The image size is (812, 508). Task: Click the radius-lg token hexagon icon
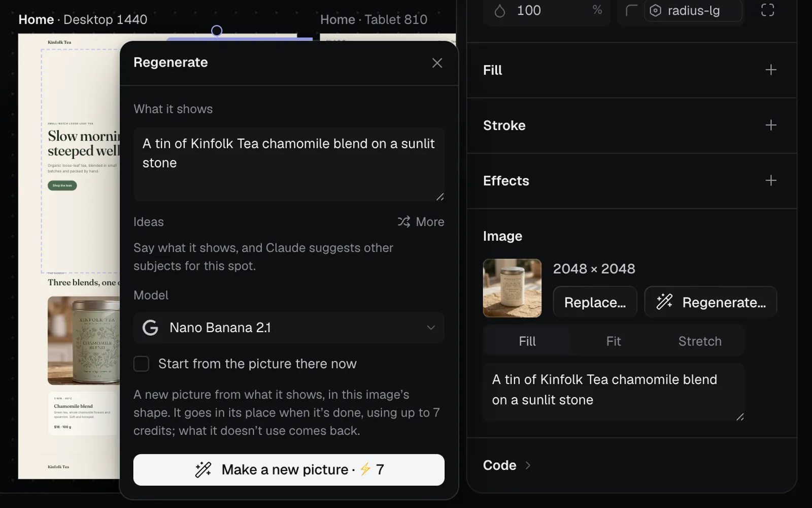tap(655, 11)
